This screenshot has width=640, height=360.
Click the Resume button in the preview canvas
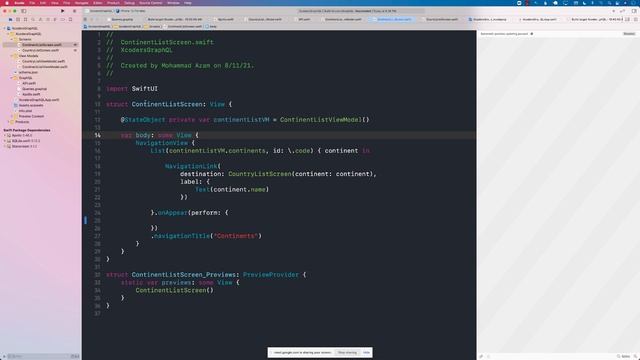point(629,34)
